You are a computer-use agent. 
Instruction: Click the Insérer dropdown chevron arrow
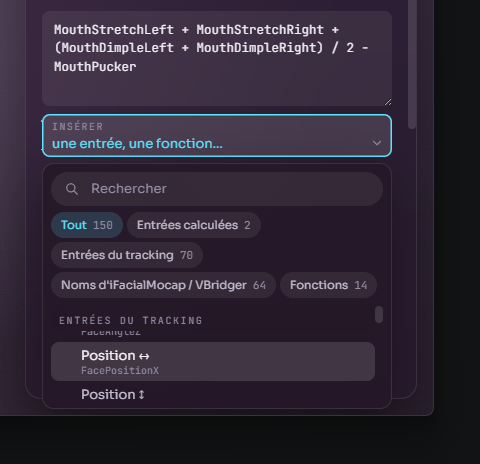point(377,143)
